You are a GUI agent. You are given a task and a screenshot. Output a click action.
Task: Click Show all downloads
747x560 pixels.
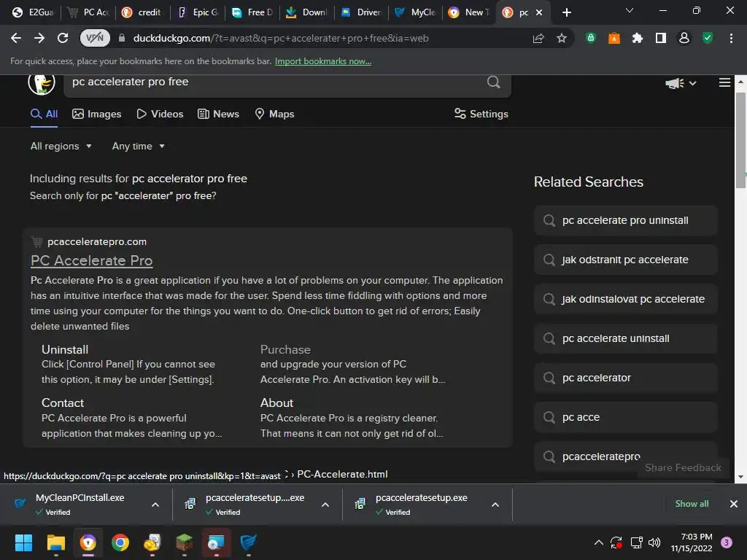pyautogui.click(x=692, y=504)
